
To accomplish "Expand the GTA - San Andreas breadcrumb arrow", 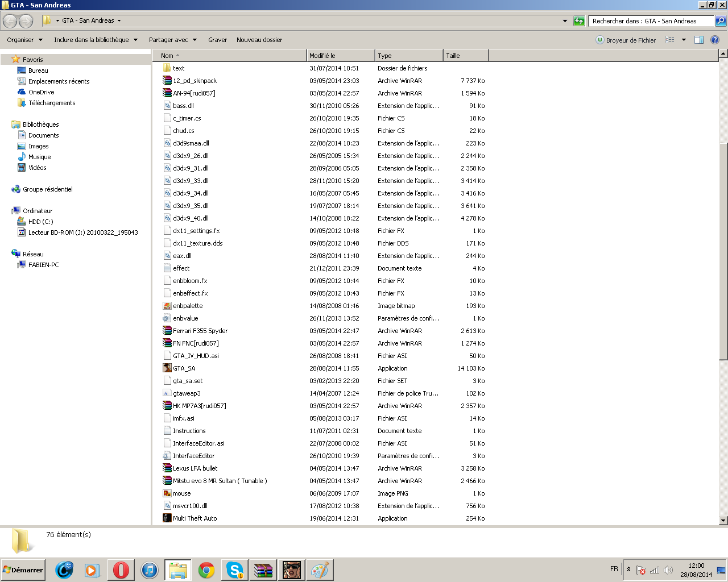I will tap(119, 20).
